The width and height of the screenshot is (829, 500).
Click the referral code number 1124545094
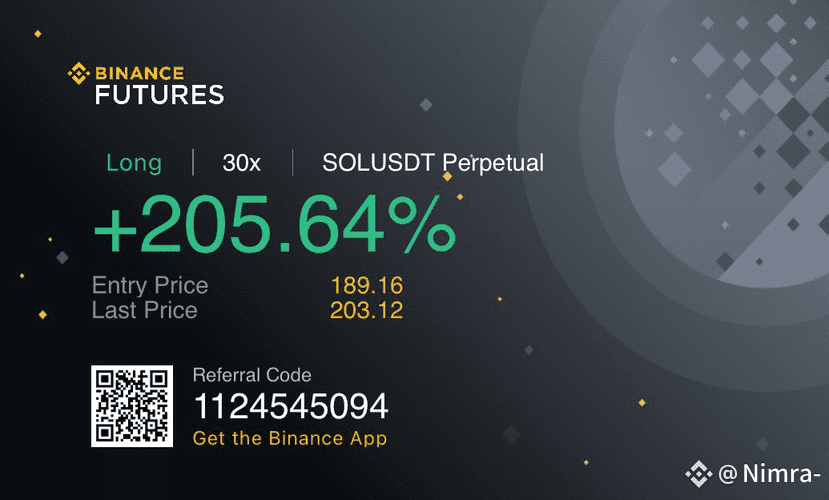[x=291, y=406]
